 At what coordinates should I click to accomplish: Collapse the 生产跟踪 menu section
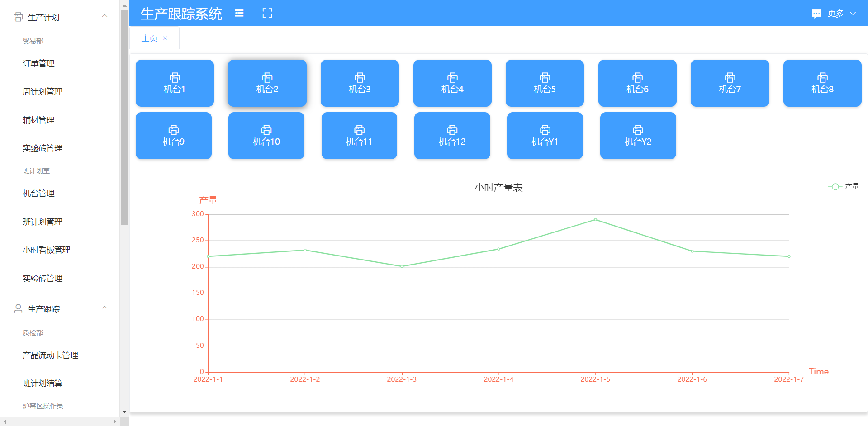104,308
